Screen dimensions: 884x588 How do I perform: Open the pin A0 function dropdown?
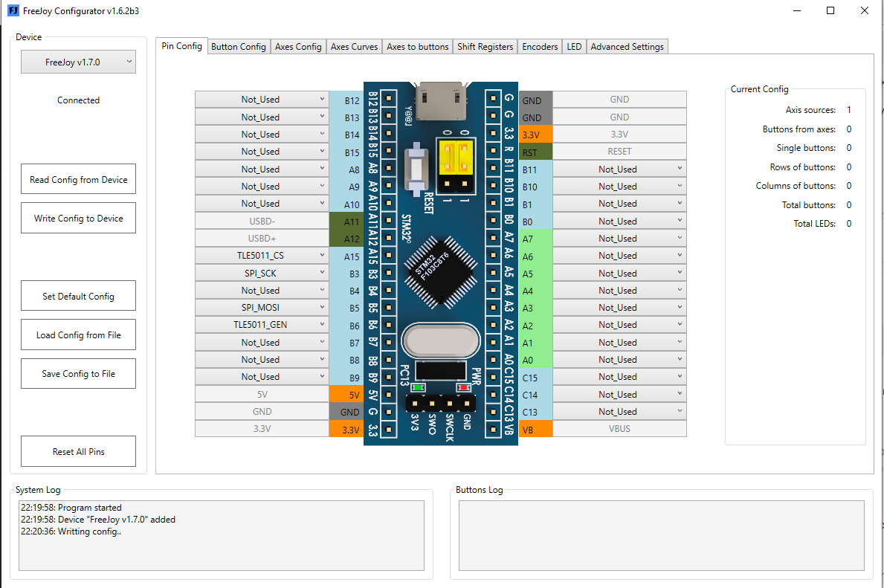point(619,360)
